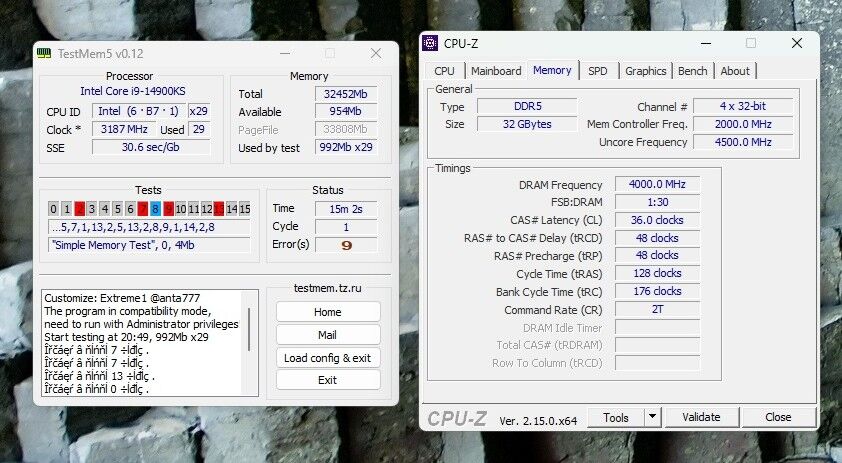The height and width of the screenshot is (463, 842).
Task: Click the test sequence ...5,7,1,13,2,5 field
Action: coord(149,227)
